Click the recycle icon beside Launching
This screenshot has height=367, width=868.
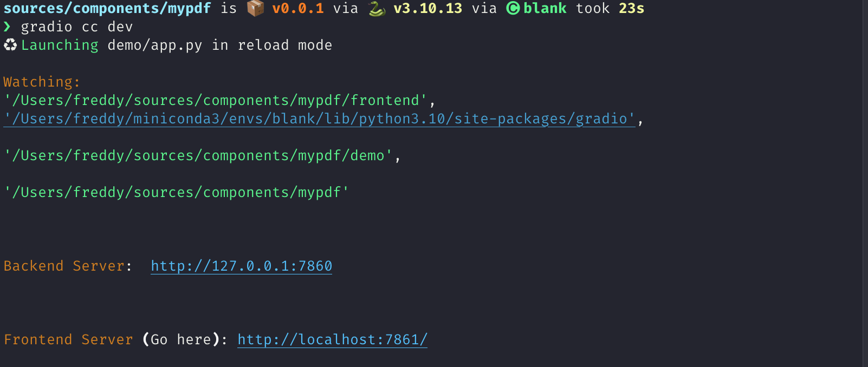click(10, 45)
